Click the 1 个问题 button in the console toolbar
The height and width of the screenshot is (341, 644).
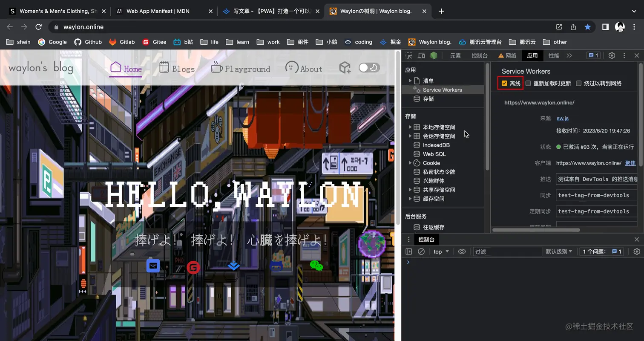pos(602,251)
